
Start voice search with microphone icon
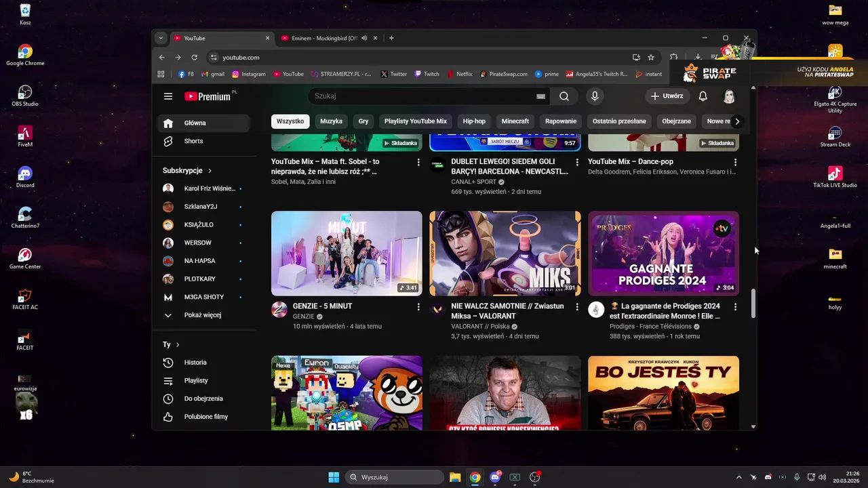point(595,96)
